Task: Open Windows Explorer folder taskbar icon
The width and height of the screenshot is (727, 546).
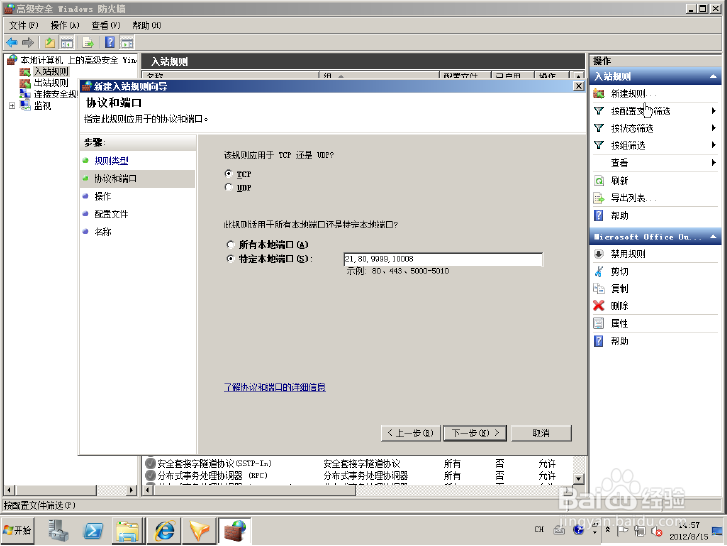Action: [x=127, y=531]
